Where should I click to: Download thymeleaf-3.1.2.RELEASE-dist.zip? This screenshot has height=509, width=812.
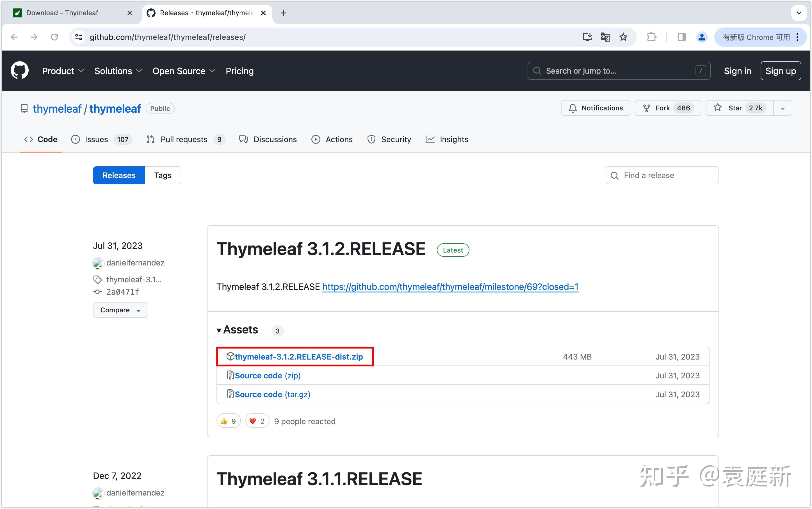(x=299, y=356)
